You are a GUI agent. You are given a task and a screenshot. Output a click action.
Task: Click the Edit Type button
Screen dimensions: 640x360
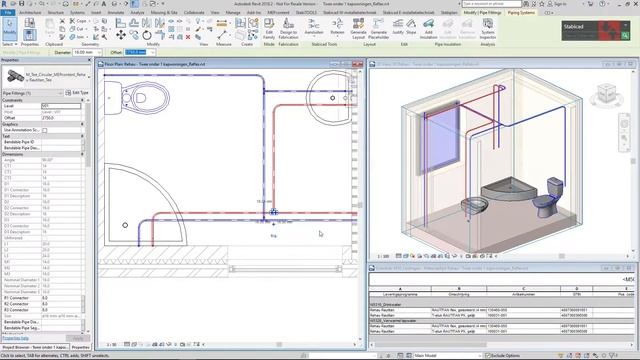click(x=77, y=93)
